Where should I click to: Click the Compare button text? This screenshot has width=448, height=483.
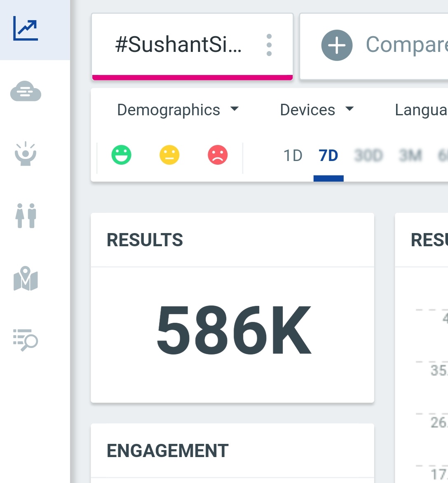(x=407, y=45)
